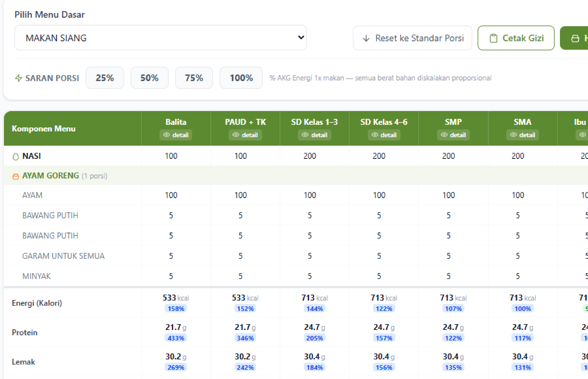Open the Pilih Menu Dasar dropdown
Screen dimensions: 588x379
click(x=160, y=38)
